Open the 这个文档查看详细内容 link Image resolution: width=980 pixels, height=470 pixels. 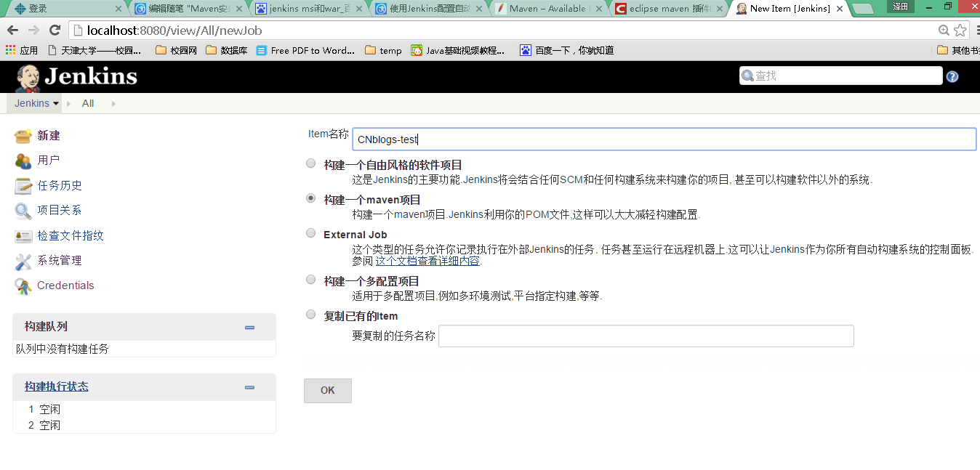pyautogui.click(x=427, y=262)
